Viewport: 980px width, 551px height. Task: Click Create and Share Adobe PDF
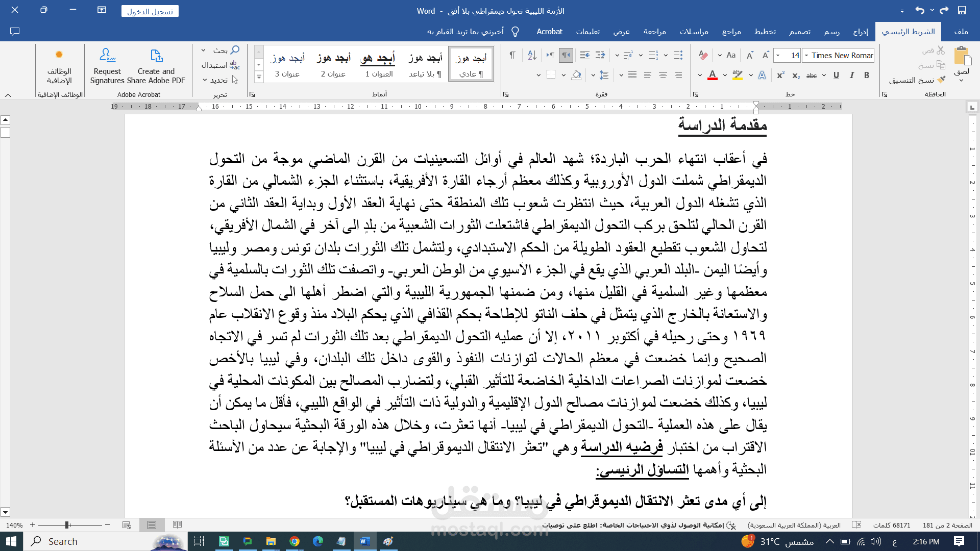coord(156,66)
